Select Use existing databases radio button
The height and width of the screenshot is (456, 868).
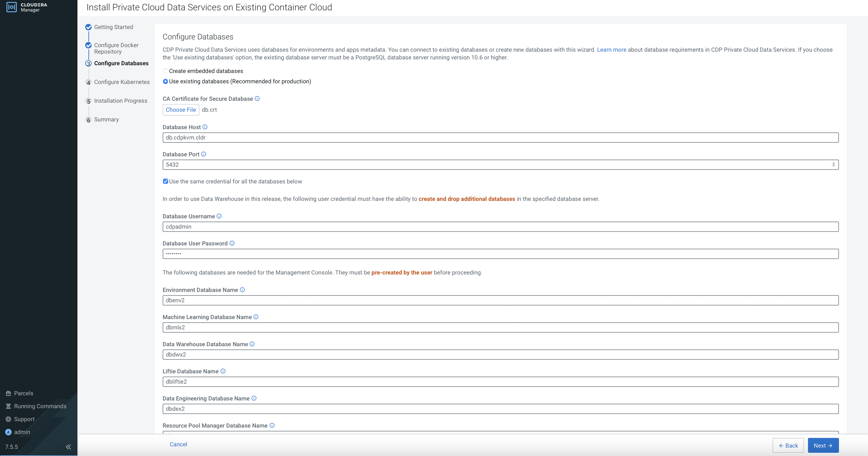166,81
